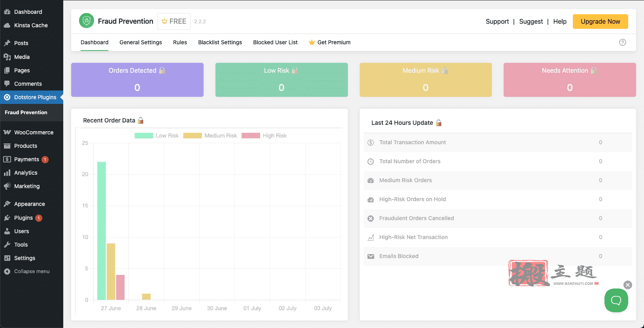Open the Blacklist Settings tab
This screenshot has width=644, height=328.
point(220,42)
